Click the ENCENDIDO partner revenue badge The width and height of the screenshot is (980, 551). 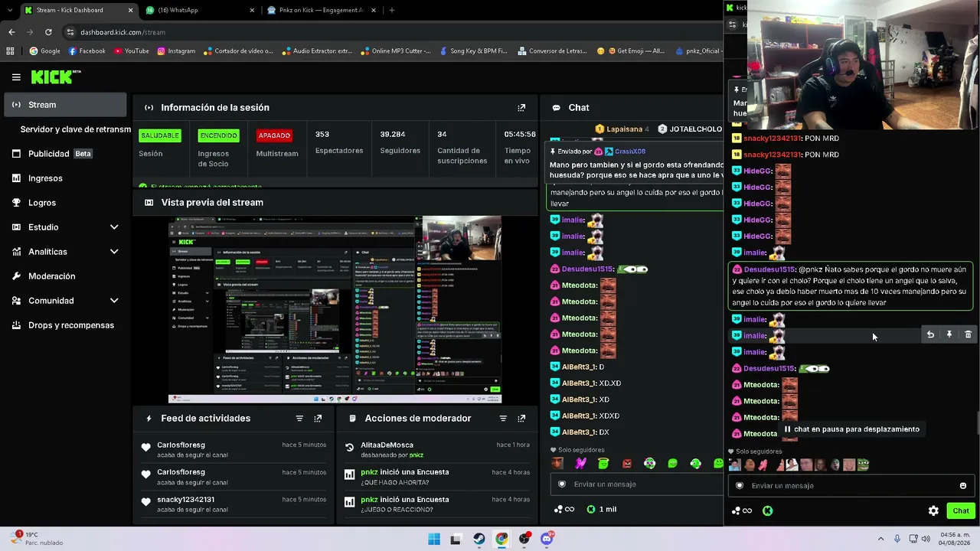click(218, 135)
